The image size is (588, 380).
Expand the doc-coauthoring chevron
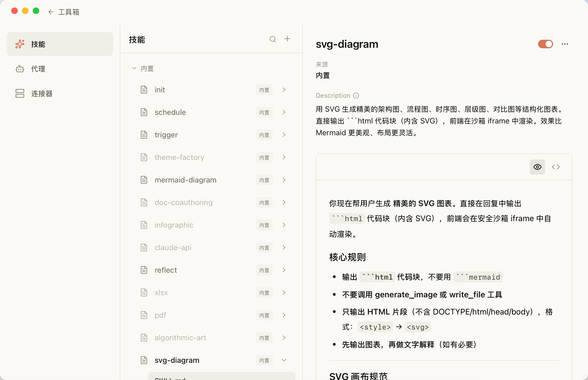284,202
